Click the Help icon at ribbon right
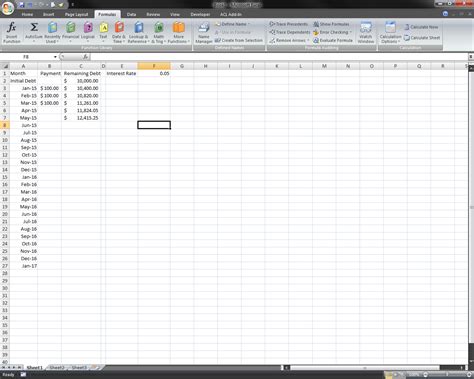 click(445, 14)
